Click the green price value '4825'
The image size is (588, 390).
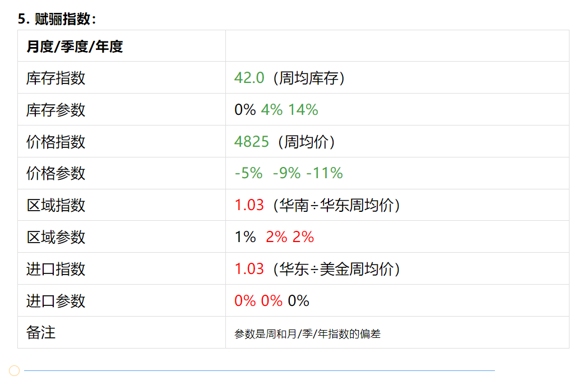pos(252,142)
